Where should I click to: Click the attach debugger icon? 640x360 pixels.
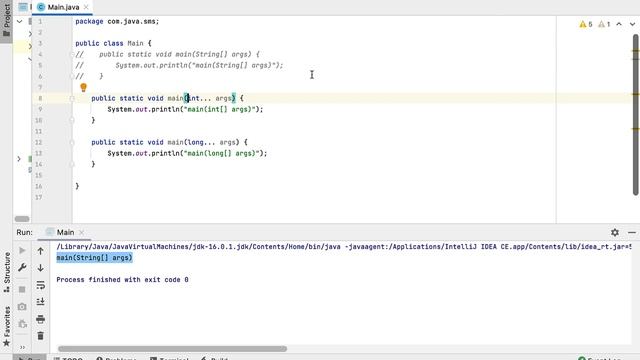[22, 324]
